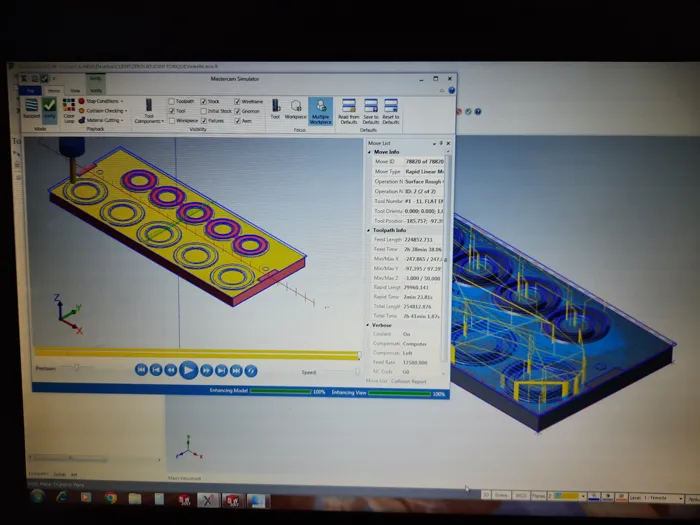Click the Gview button in Mastercam status bar
700x525 pixels.
click(501, 495)
